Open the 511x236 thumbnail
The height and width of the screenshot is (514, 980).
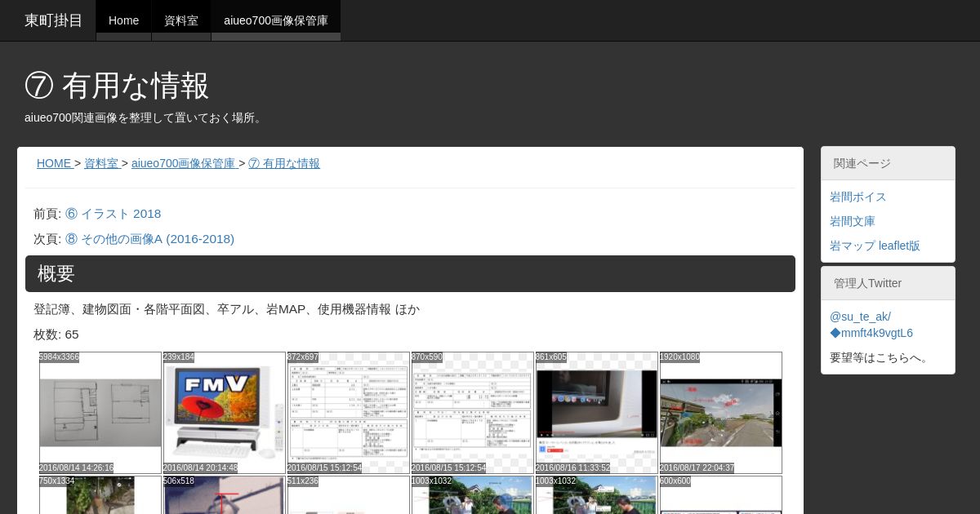[x=349, y=495]
